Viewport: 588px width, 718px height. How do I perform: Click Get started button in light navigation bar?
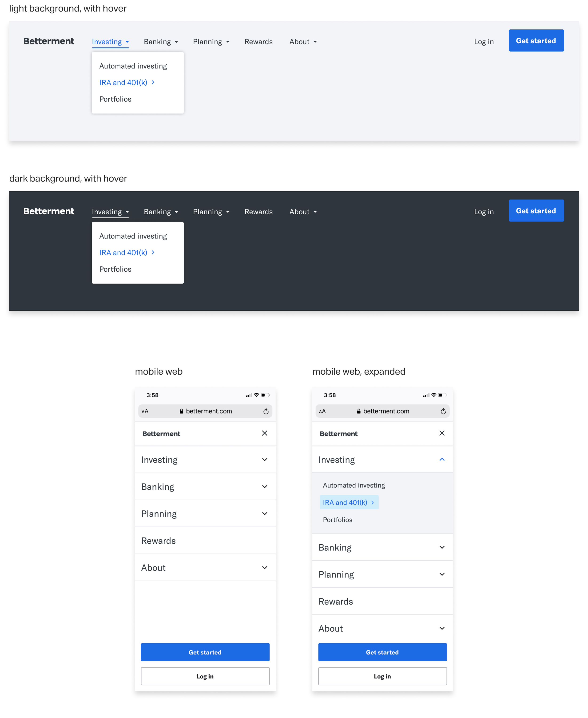pyautogui.click(x=536, y=41)
